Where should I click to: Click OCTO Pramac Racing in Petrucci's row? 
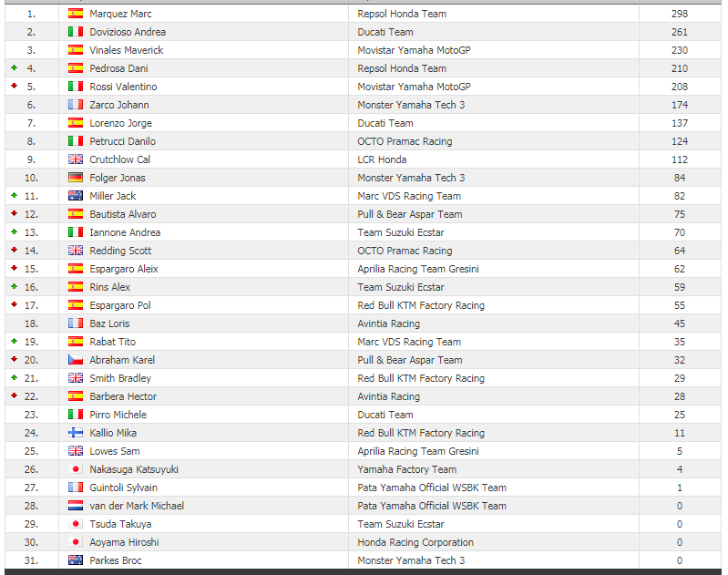tap(405, 141)
